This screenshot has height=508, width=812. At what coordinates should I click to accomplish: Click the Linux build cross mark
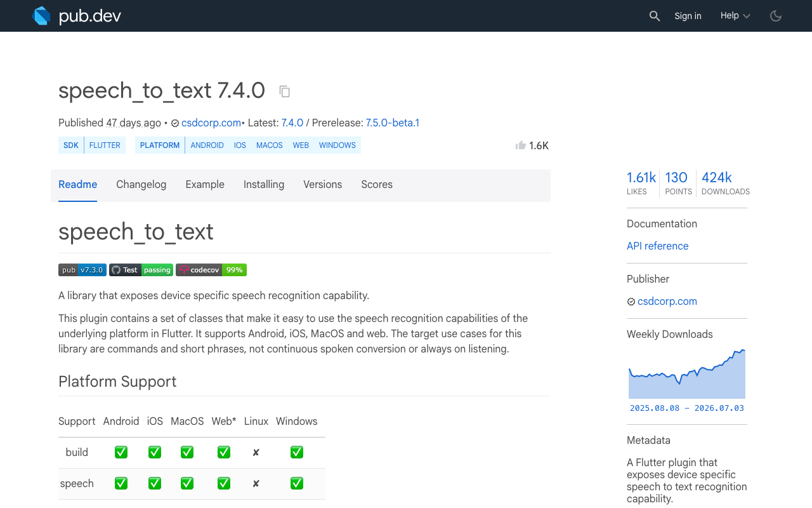click(256, 453)
